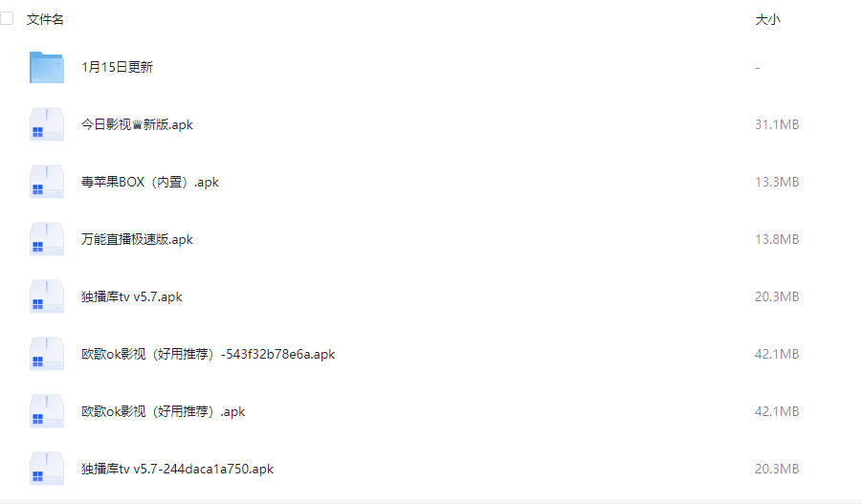Click the icon of 欧歌ok影视-543f32b78e6a.apk

coord(47,354)
